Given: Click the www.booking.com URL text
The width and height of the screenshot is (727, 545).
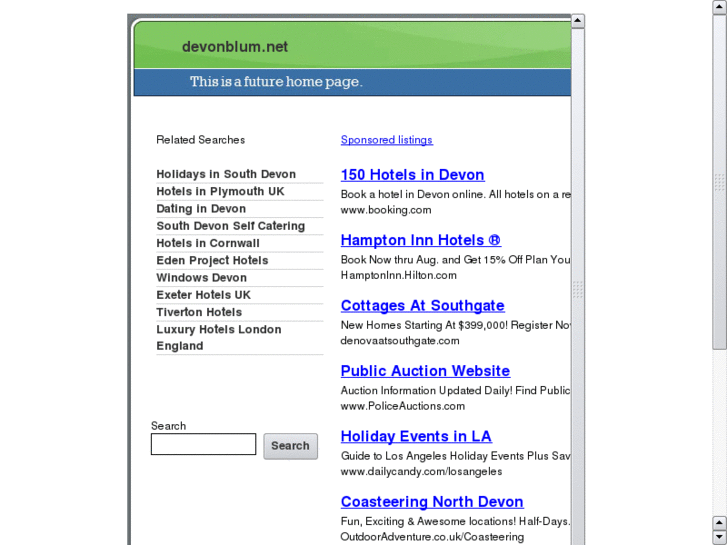Looking at the screenshot, I should pyautogui.click(x=386, y=210).
